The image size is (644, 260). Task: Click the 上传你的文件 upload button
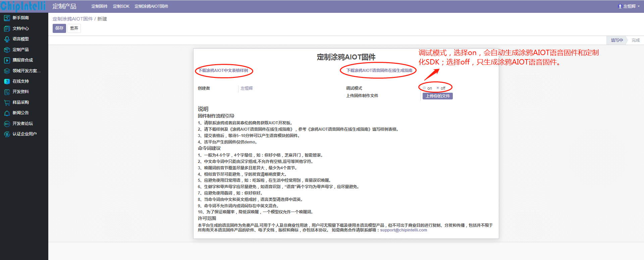(x=438, y=96)
